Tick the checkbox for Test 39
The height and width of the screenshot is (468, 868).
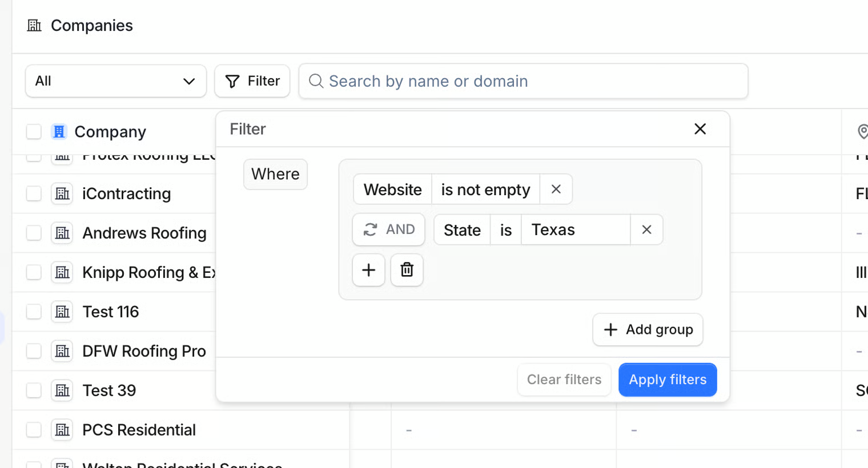[x=34, y=391]
